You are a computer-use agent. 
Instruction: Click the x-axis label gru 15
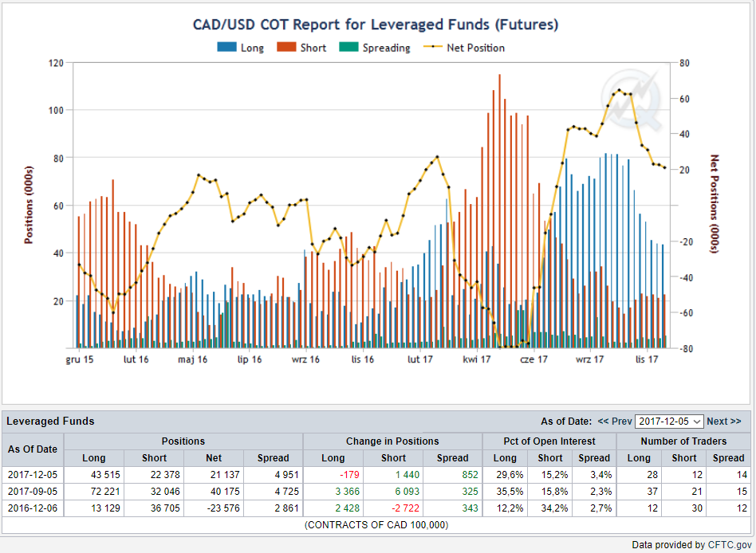point(80,359)
